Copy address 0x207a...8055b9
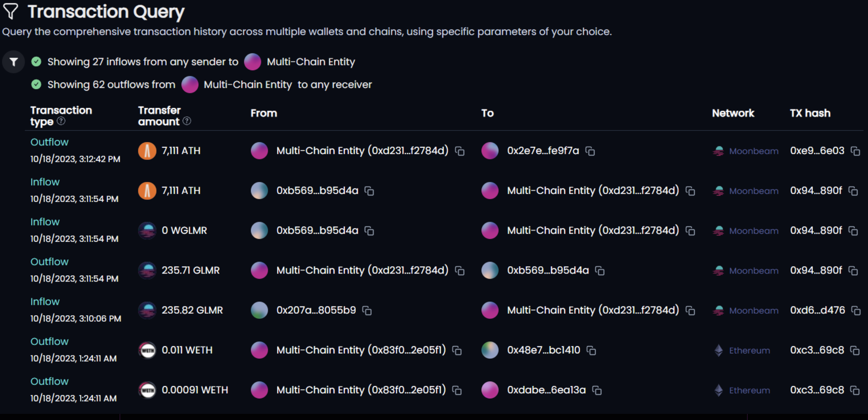 pyautogui.click(x=367, y=310)
